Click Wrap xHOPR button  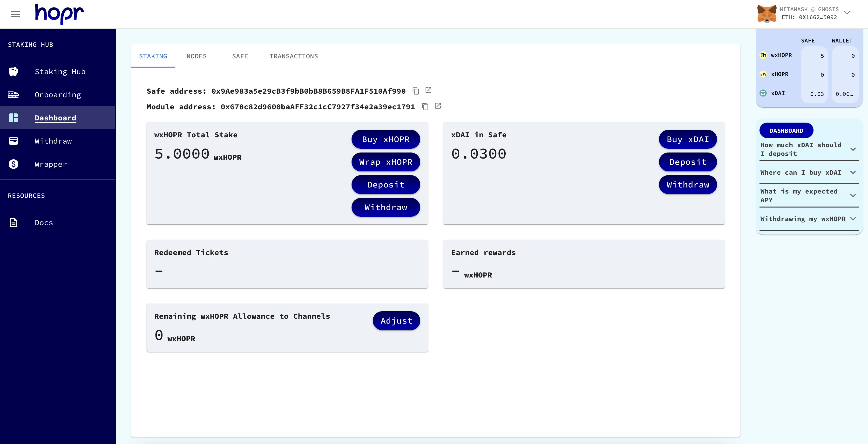click(x=386, y=162)
